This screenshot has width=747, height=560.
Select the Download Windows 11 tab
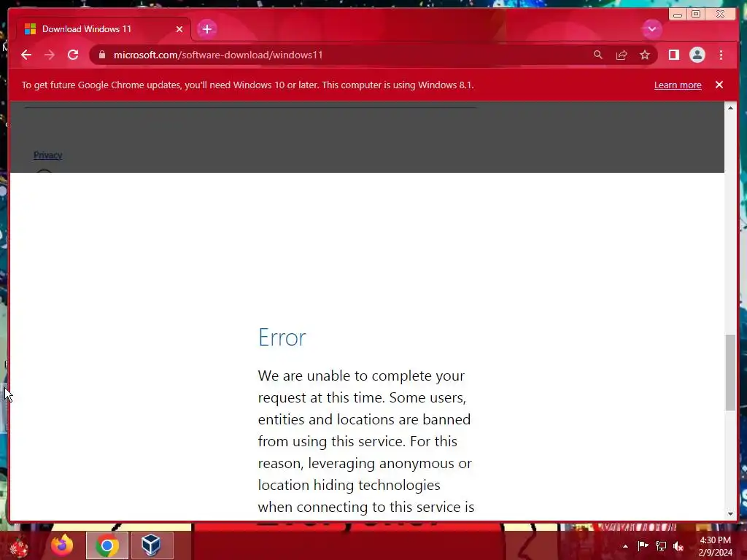[104, 29]
